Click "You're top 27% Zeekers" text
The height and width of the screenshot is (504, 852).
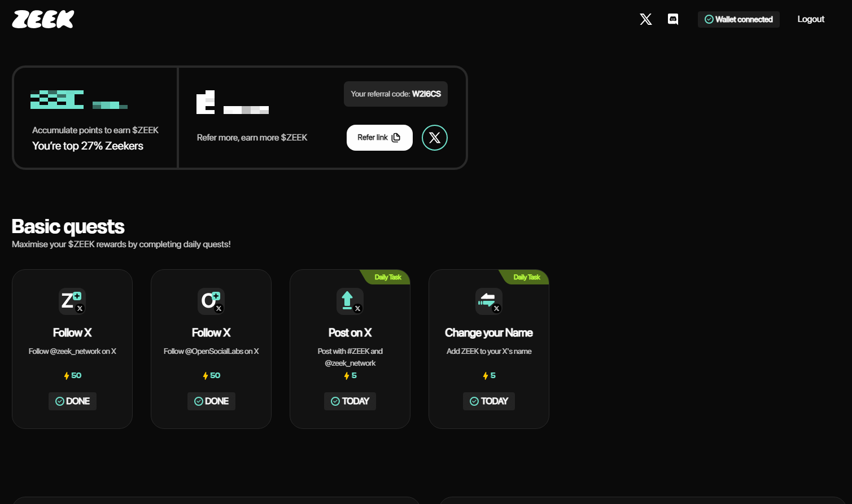pos(88,146)
